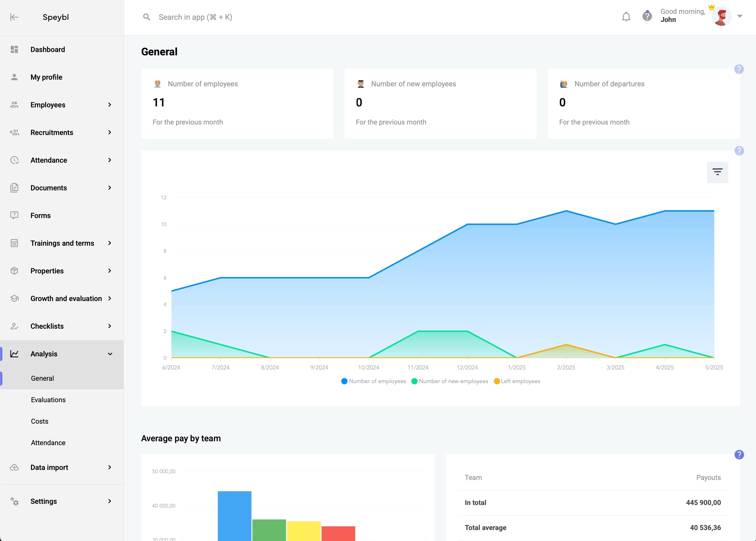
Task: Collapse the sidebar with arrow icon
Action: coord(14,17)
